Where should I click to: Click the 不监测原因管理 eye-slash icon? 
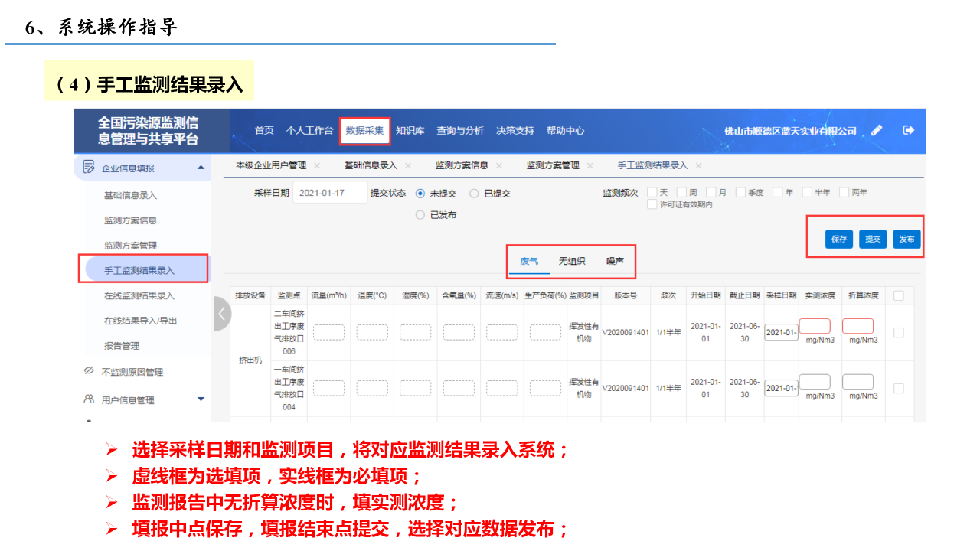(x=88, y=371)
